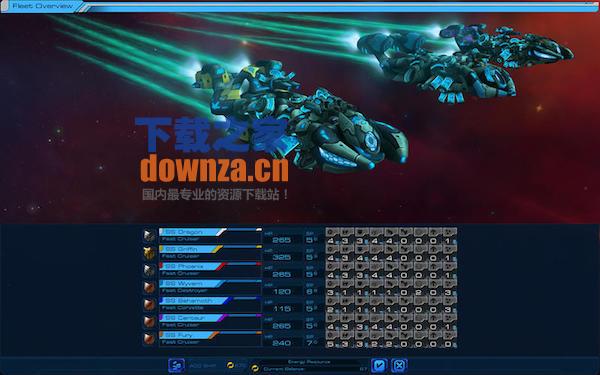Click the Add Ship icon
This screenshot has height=375, width=600.
tap(176, 366)
